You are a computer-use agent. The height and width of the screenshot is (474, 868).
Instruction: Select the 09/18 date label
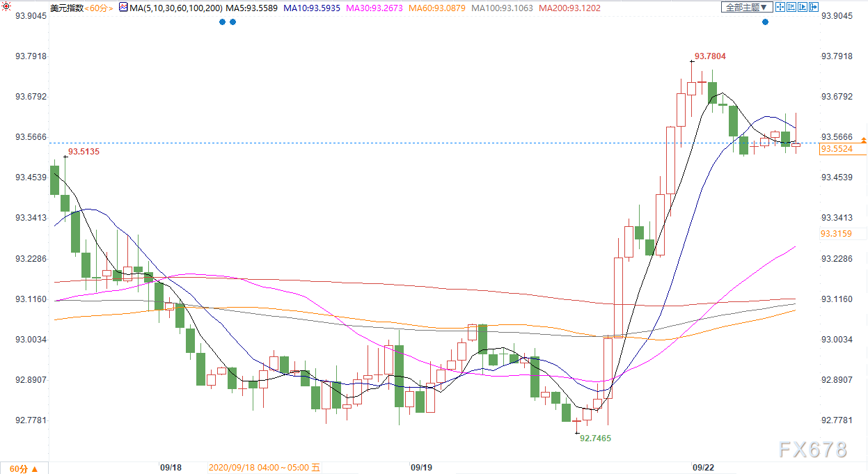coord(171,468)
